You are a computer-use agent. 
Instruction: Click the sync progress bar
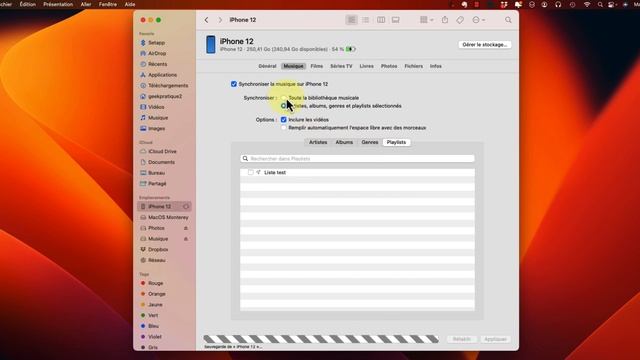[x=321, y=339]
